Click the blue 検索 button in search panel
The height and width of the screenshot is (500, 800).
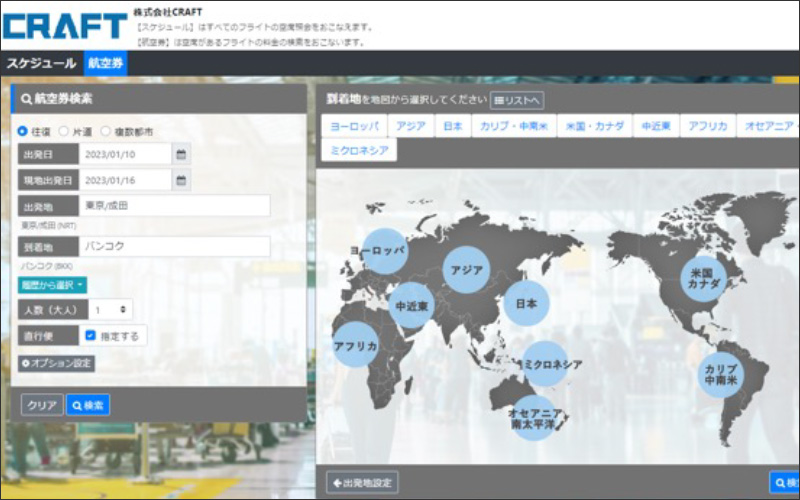coord(88,405)
